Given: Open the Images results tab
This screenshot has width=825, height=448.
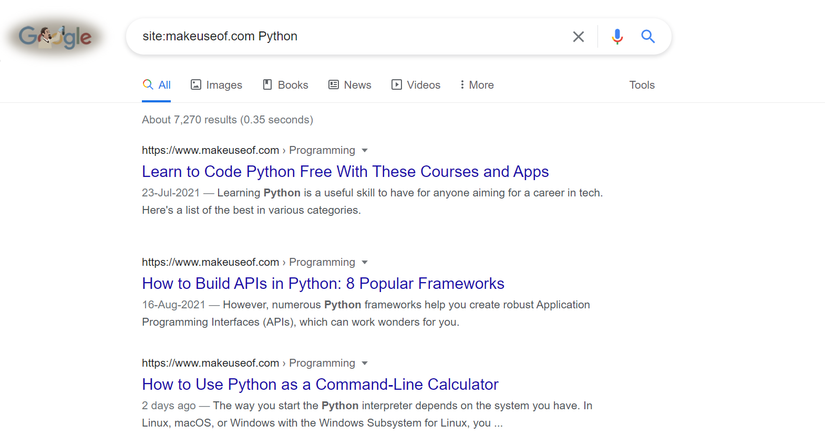Looking at the screenshot, I should point(216,85).
